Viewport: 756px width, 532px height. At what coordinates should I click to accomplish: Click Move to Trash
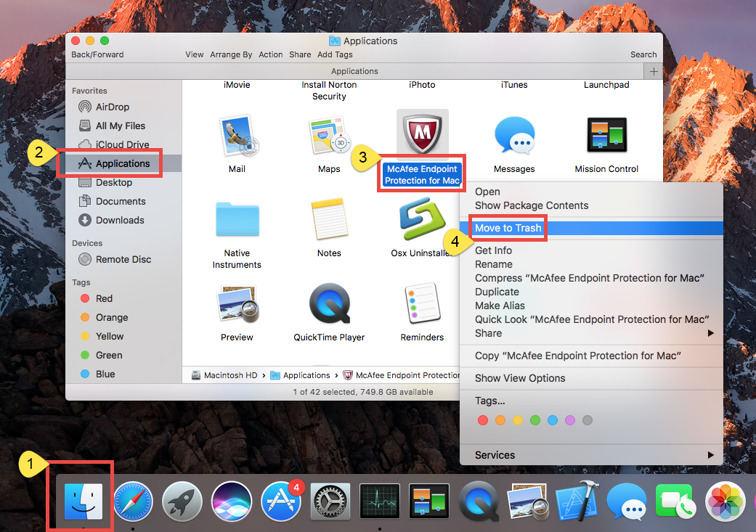(x=506, y=228)
